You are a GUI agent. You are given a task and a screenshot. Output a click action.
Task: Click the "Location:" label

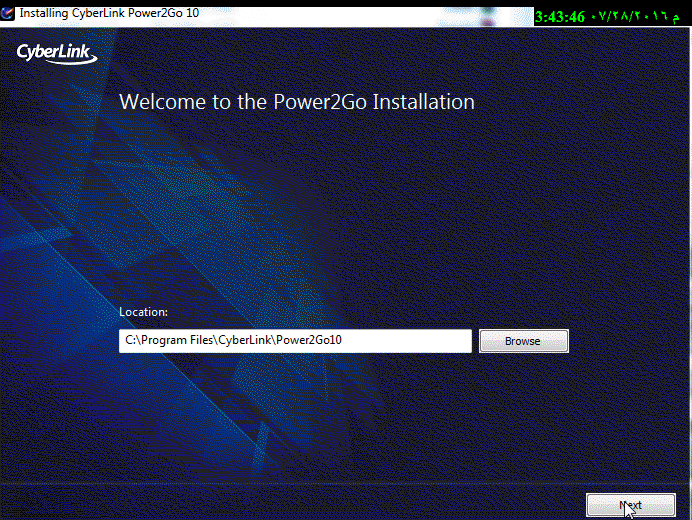click(x=143, y=312)
